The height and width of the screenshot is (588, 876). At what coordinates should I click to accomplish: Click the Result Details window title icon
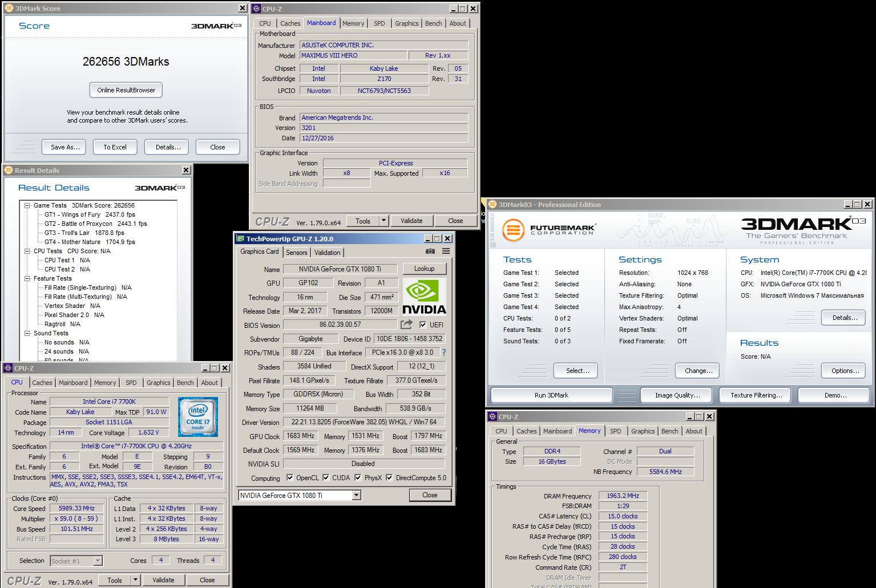coord(9,170)
